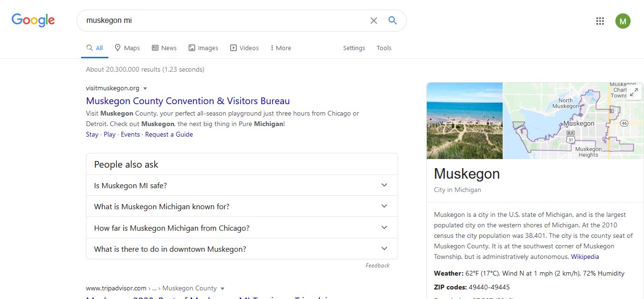Image resolution: width=644 pixels, height=299 pixels.
Task: Expand "What is Muskegon Michigan known for?"
Action: click(242, 206)
